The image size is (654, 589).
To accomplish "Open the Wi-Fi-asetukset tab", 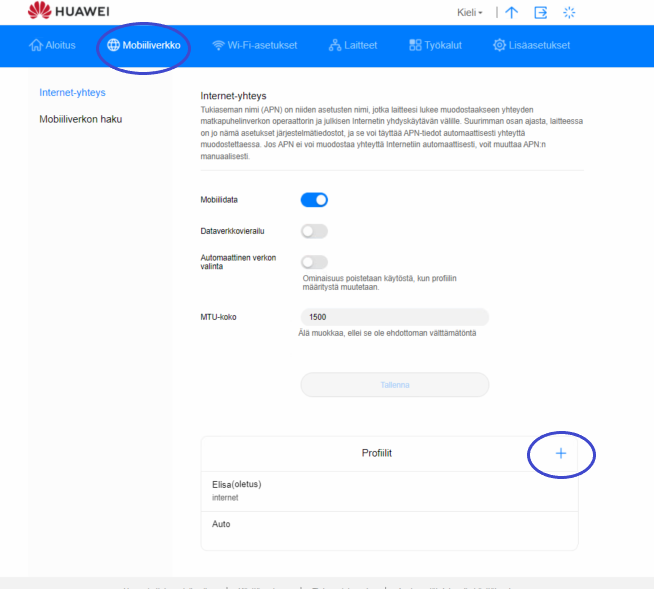I will (x=254, y=45).
